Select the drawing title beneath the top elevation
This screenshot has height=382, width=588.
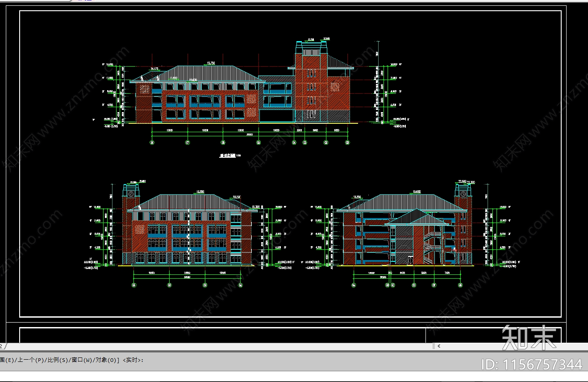(x=229, y=156)
